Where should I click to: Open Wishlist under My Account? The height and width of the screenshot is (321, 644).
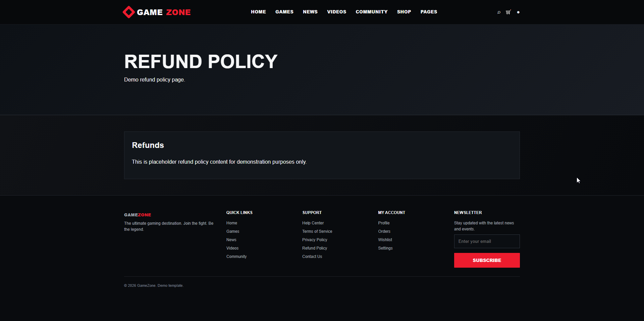click(x=385, y=240)
